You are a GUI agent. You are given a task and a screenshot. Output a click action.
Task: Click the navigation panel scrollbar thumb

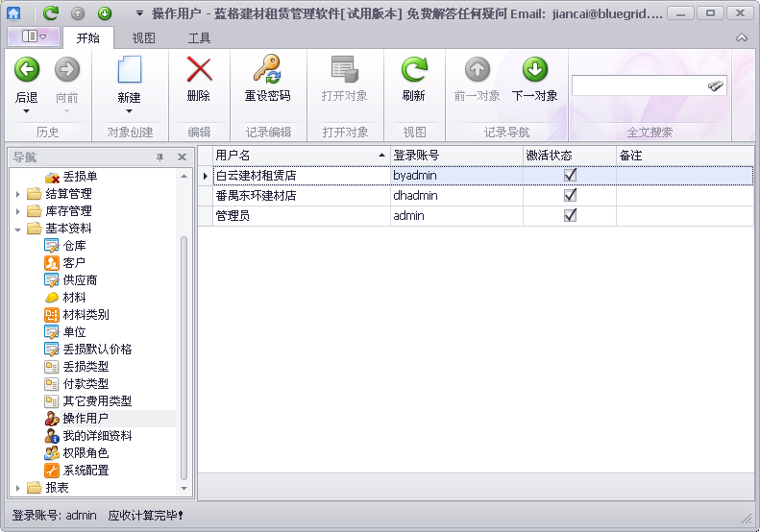184,357
